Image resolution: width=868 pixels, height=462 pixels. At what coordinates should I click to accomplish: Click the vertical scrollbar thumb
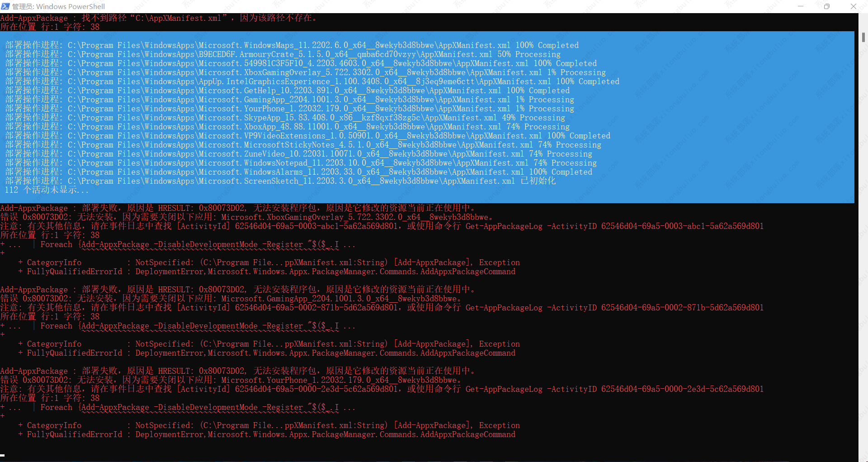tap(863, 37)
